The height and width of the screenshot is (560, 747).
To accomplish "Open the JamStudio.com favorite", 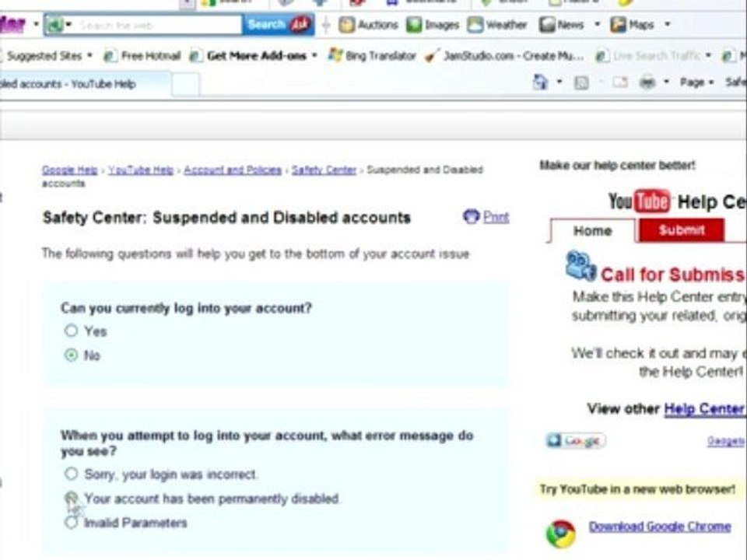I will click(x=504, y=56).
